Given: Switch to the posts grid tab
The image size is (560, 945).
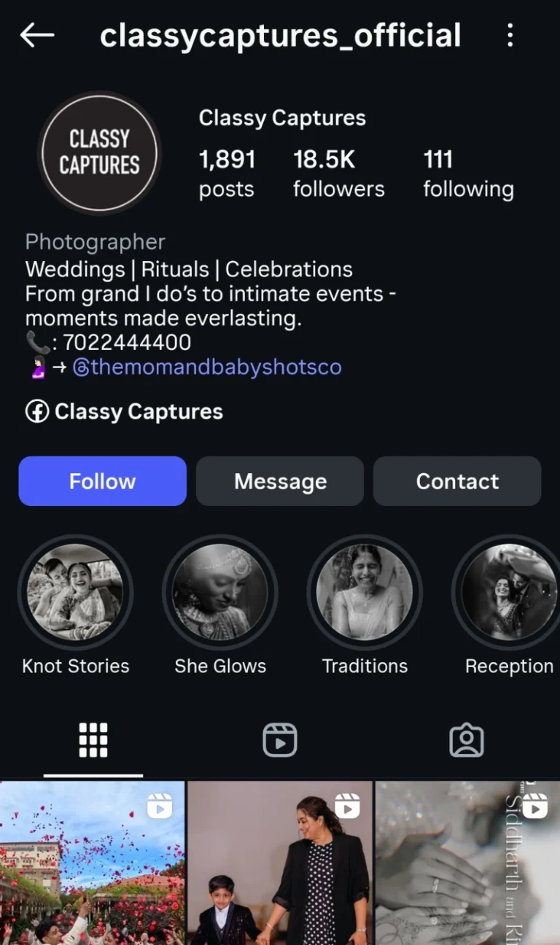Looking at the screenshot, I should pos(93,740).
